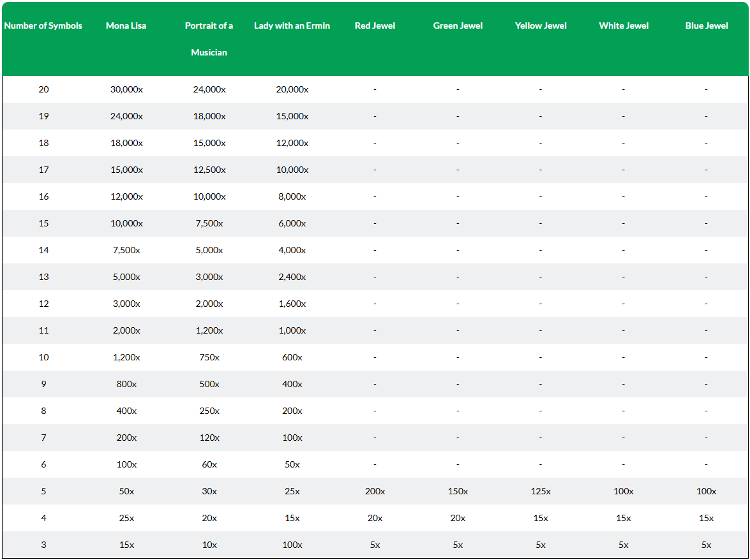Click Portrait of a Musician 15,000x in row 18
The height and width of the screenshot is (560, 750).
click(209, 143)
